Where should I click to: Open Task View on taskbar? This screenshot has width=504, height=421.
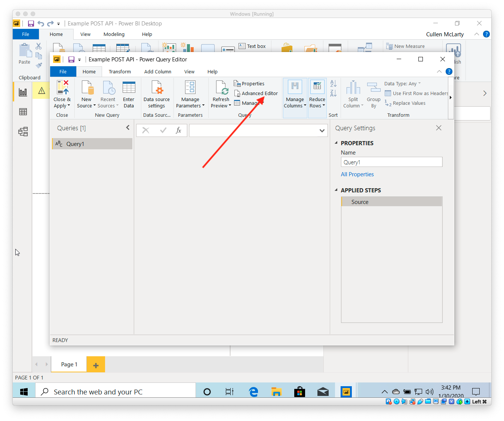[230, 392]
